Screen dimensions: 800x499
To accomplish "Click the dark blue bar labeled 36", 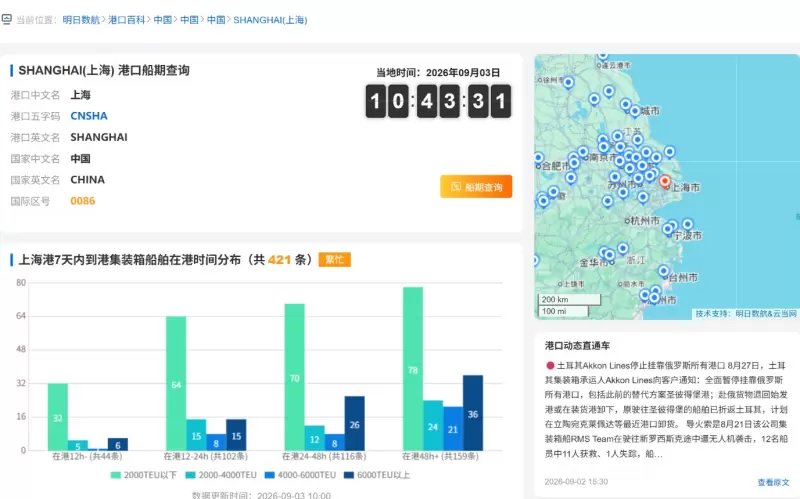I will (473, 413).
